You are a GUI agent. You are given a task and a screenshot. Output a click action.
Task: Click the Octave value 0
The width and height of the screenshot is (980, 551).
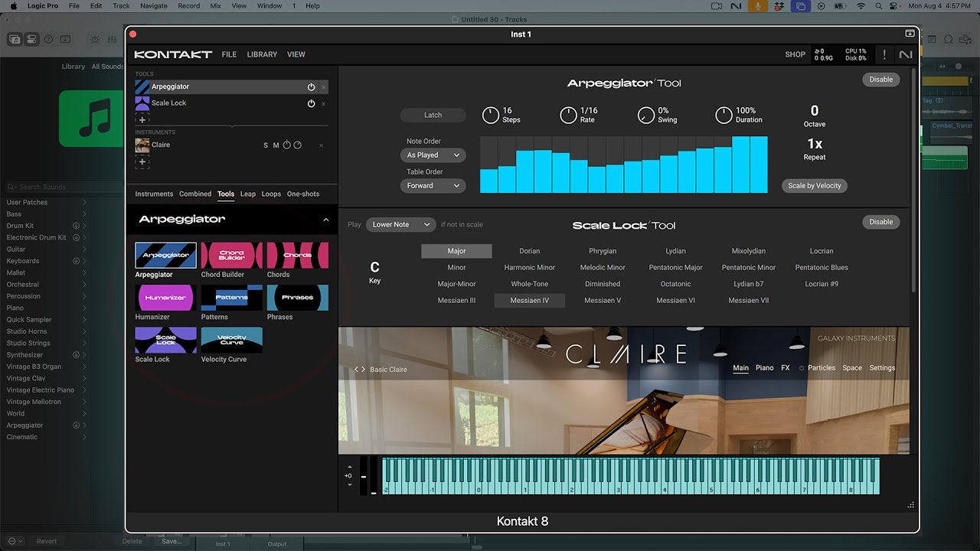coord(815,111)
